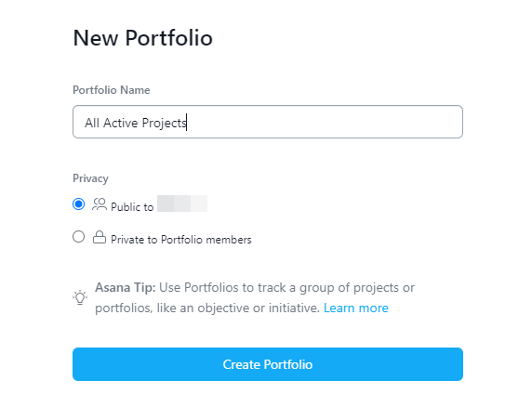The width and height of the screenshot is (532, 420).
Task: Click the lock icon beside Private option
Action: pos(100,237)
